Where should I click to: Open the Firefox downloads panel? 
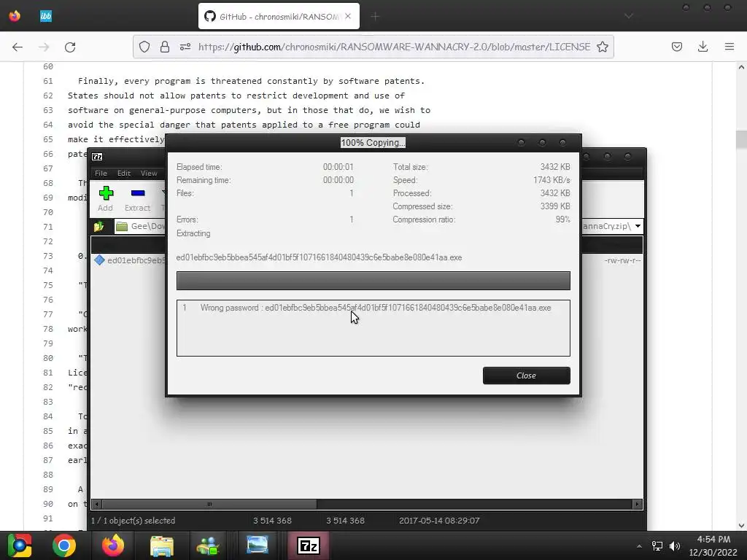tap(703, 47)
